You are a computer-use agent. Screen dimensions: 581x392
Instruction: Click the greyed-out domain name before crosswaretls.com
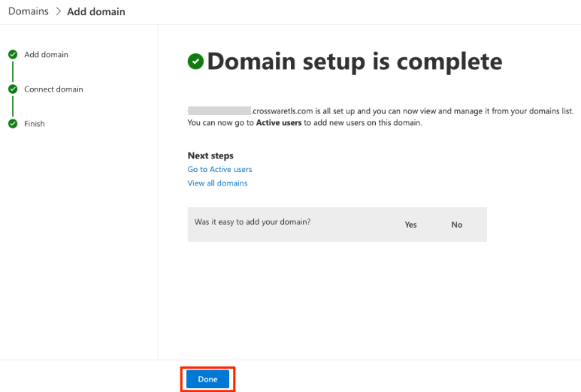pyautogui.click(x=219, y=110)
